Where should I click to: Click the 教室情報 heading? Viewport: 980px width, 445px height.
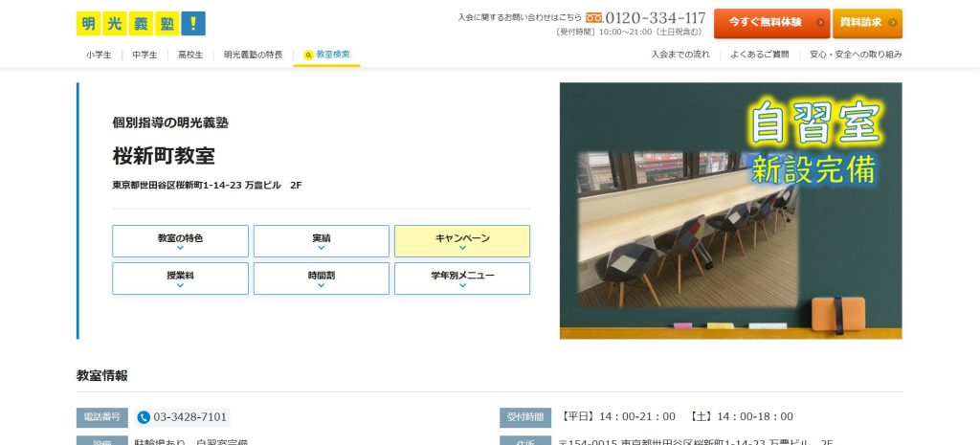pos(101,376)
